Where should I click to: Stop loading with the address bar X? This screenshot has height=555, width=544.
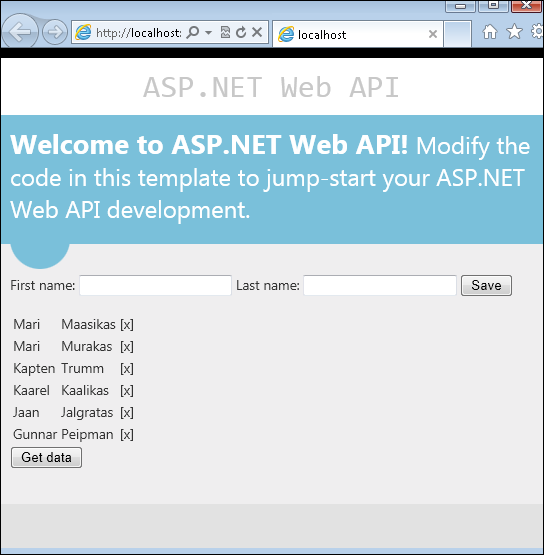coord(257,32)
